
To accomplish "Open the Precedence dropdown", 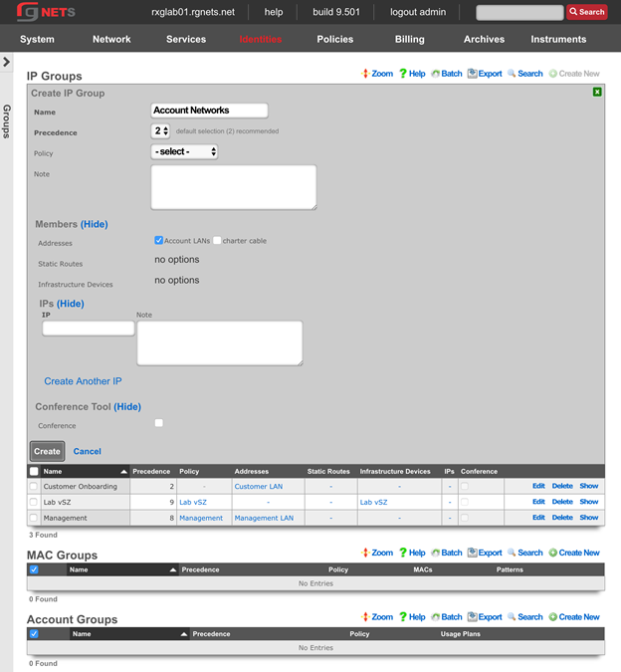I will coord(161,130).
